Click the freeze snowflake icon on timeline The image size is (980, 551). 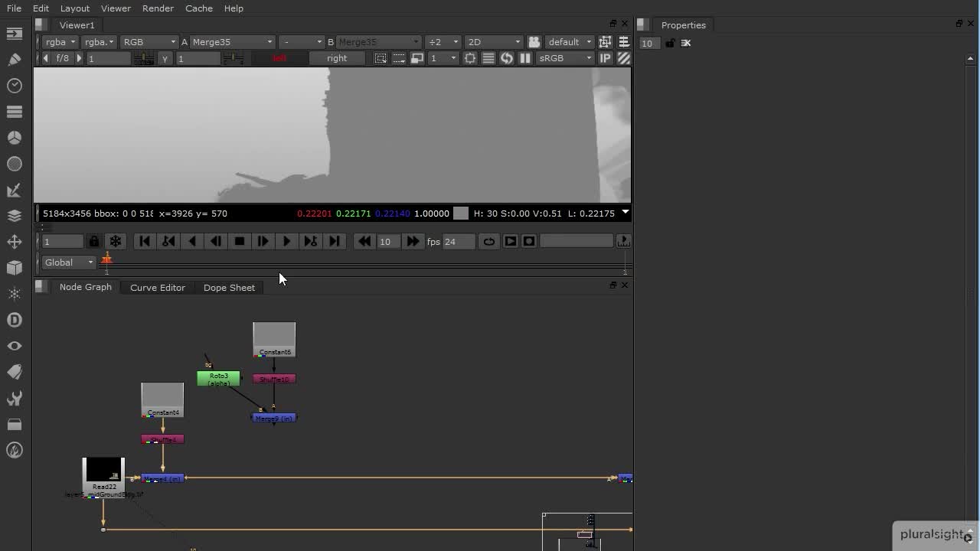pyautogui.click(x=115, y=241)
